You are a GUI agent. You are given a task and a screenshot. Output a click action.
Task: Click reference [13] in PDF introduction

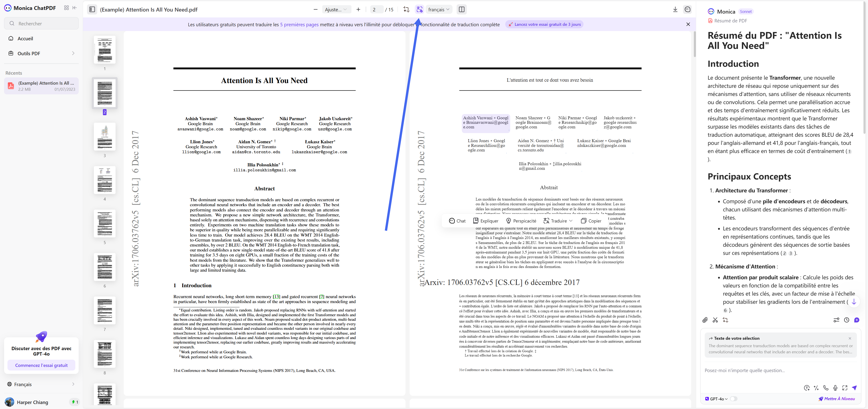(276, 297)
